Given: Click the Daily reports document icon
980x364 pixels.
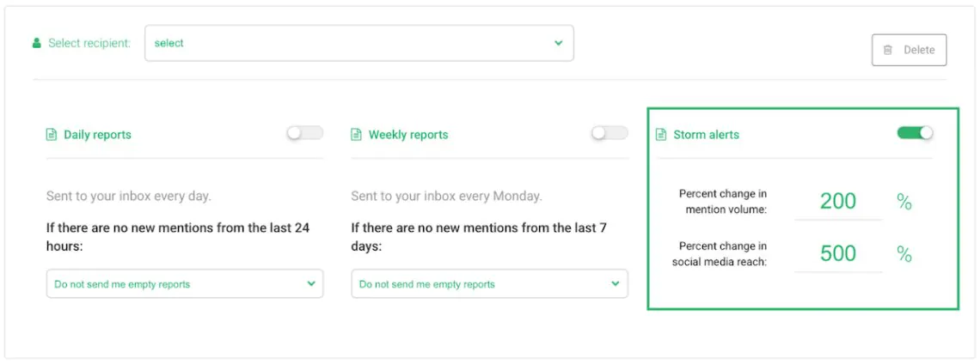Looking at the screenshot, I should tap(52, 134).
